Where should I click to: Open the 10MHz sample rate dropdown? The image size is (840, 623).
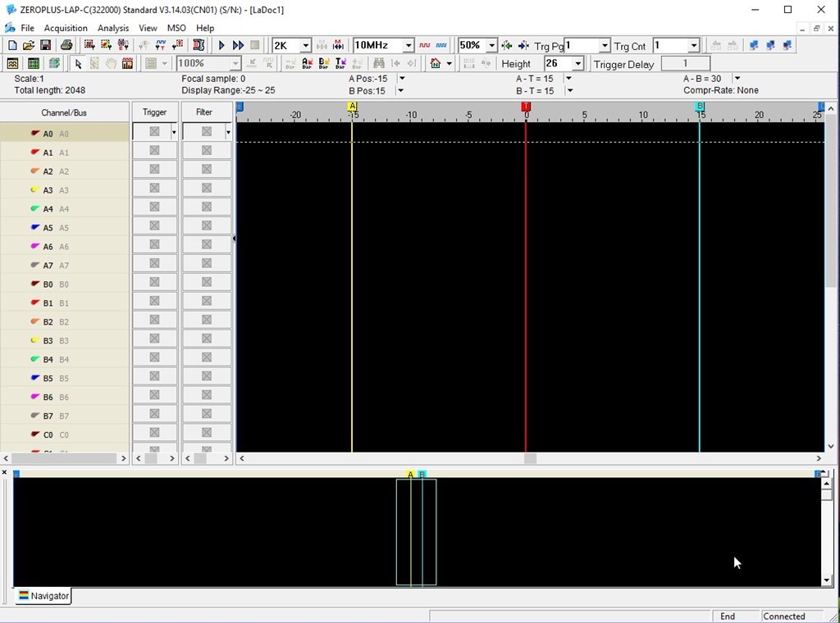point(408,46)
